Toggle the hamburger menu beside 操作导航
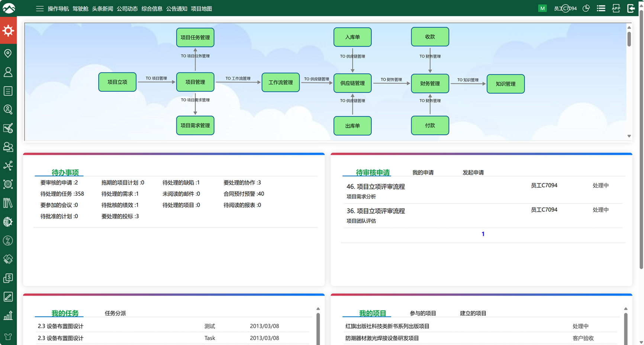 (x=40, y=9)
